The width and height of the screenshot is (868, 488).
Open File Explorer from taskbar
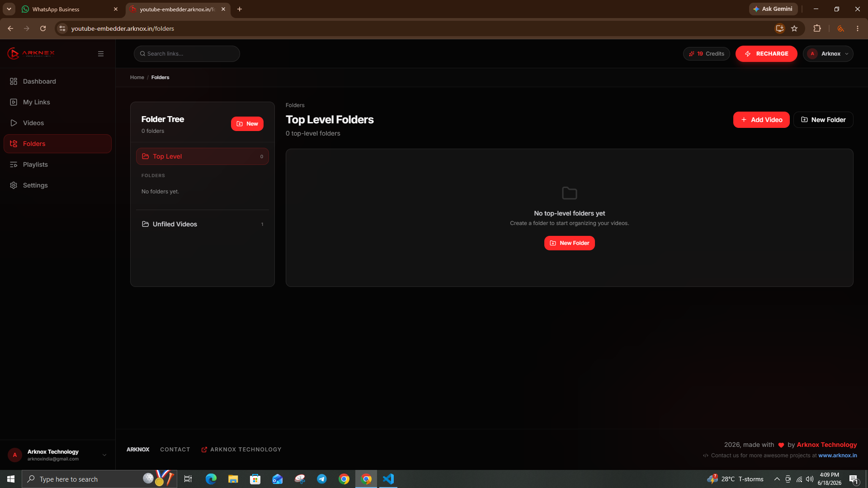coord(233,479)
